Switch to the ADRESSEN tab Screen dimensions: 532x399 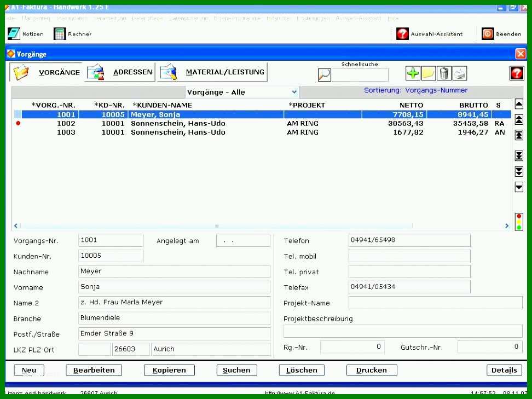click(x=119, y=72)
